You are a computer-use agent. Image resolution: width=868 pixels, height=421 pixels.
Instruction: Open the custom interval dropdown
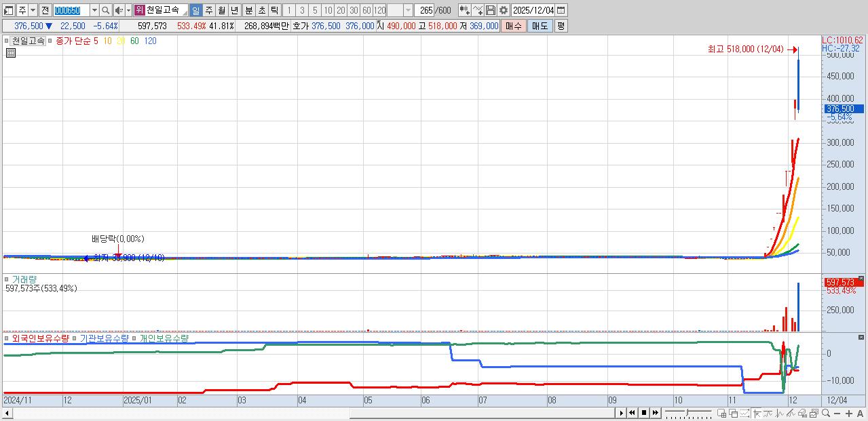(408, 10)
